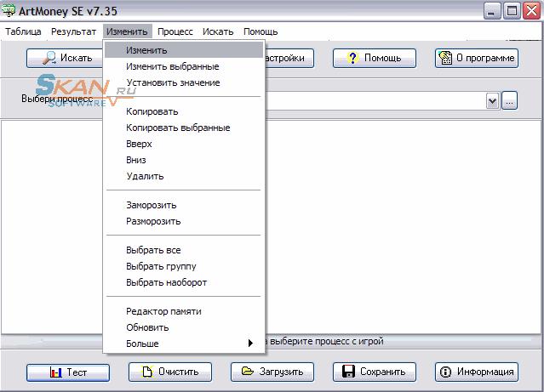Viewport: 544px width, 392px height.
Task: Click Установить значение menu entry
Action: [x=173, y=82]
